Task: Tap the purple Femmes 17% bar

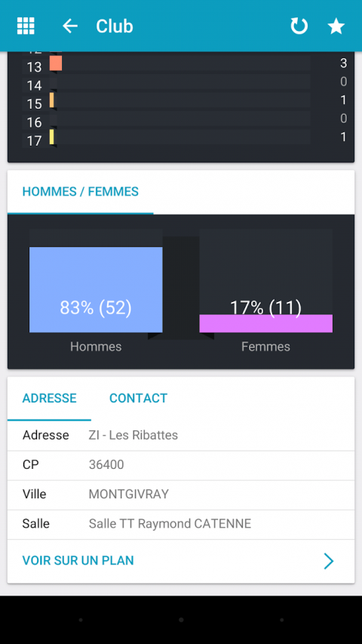Action: click(266, 323)
